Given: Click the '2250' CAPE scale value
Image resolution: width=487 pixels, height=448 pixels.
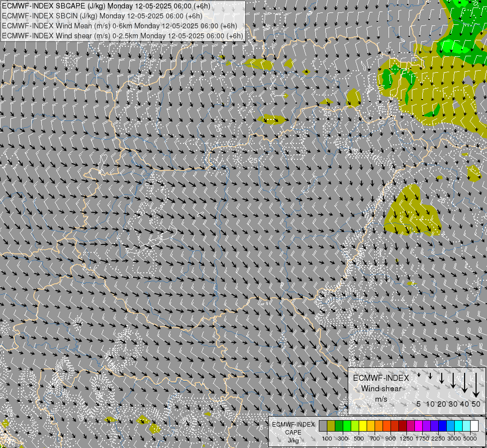Looking at the screenshot, I should (438, 439).
